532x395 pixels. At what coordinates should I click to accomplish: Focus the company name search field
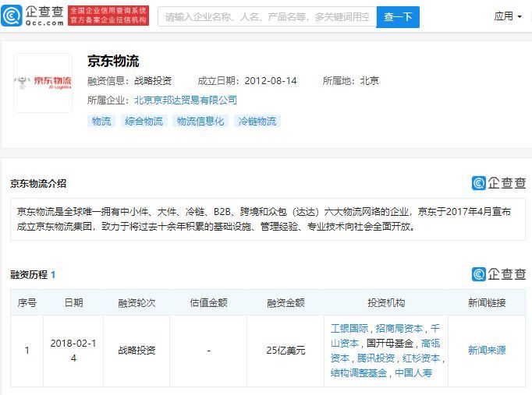(267, 16)
